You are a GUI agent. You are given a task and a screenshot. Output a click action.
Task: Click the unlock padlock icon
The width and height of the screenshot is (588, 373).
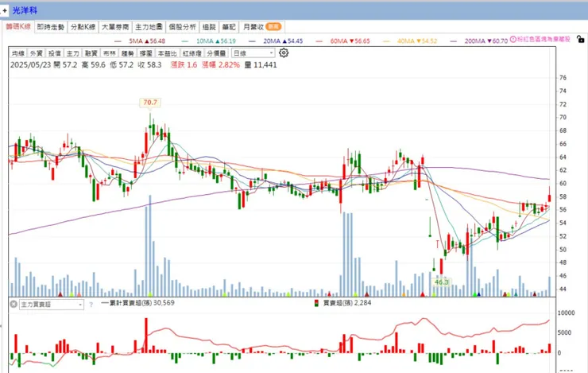580,39
